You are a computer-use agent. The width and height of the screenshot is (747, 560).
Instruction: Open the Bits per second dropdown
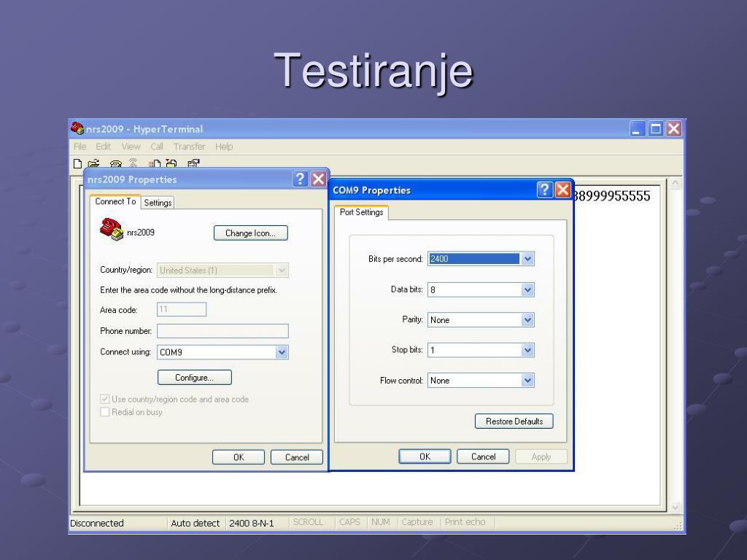click(x=527, y=259)
